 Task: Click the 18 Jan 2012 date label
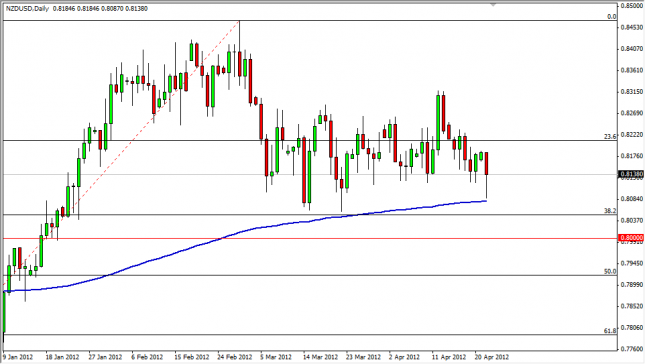click(x=62, y=357)
